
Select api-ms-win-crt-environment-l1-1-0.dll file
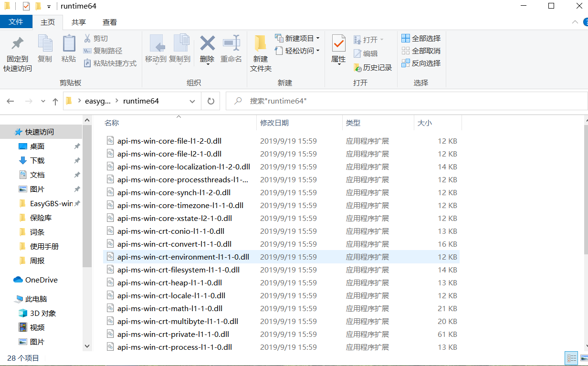[x=281, y=257]
